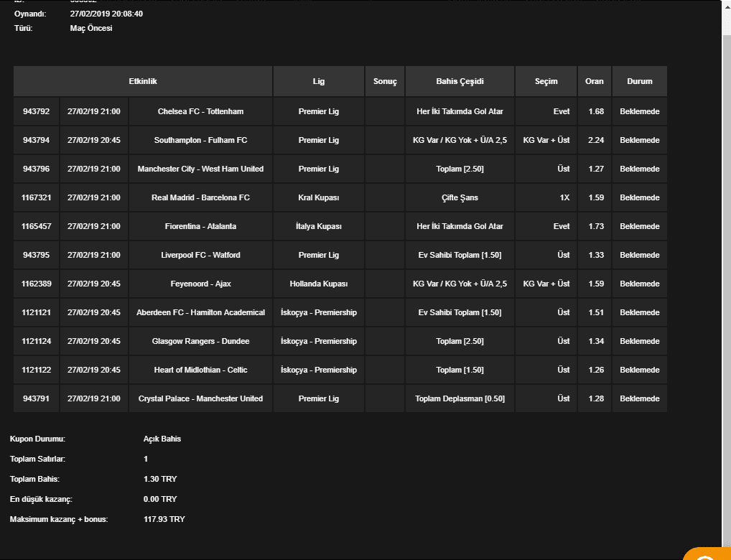Click the Sonuç column header
This screenshot has width=731, height=560.
[385, 81]
